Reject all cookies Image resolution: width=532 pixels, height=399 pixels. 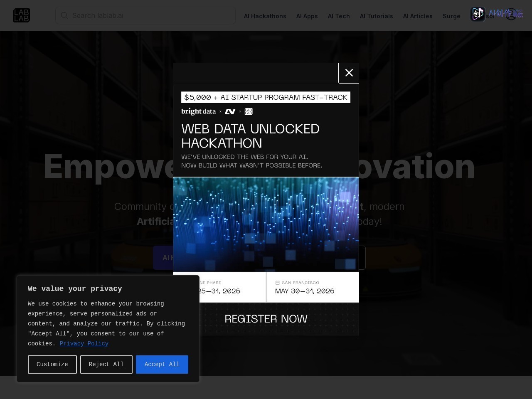click(x=106, y=365)
